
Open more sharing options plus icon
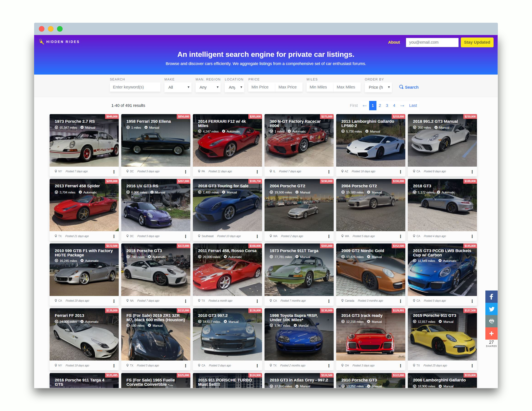[x=491, y=333]
